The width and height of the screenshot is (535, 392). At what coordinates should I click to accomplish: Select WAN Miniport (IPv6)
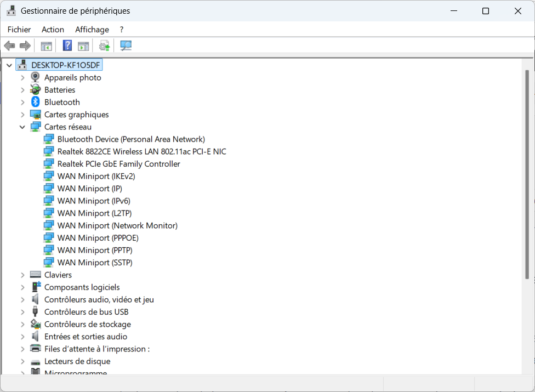(94, 201)
